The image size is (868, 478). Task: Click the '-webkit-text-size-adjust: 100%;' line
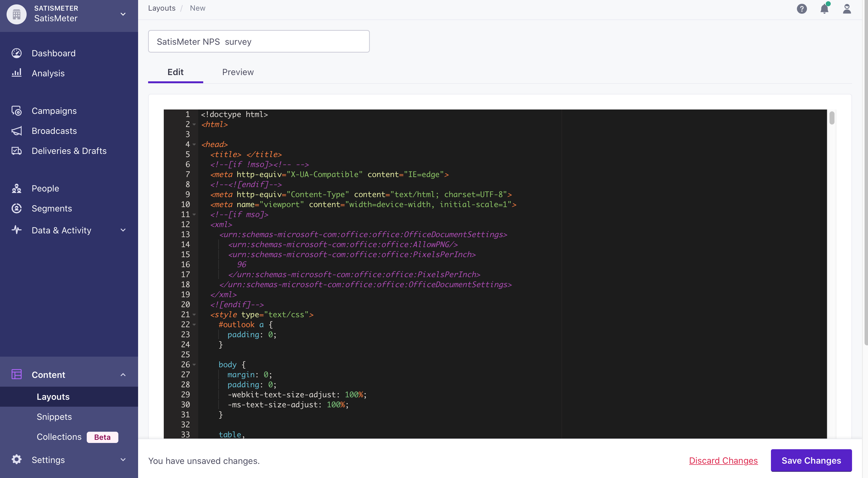297,394
